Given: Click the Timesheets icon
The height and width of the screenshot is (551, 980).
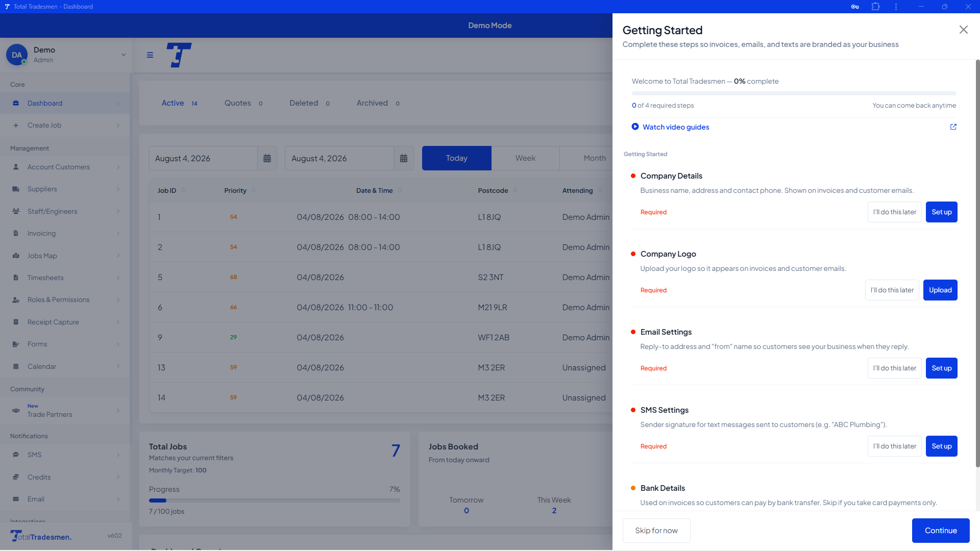Looking at the screenshot, I should point(16,278).
